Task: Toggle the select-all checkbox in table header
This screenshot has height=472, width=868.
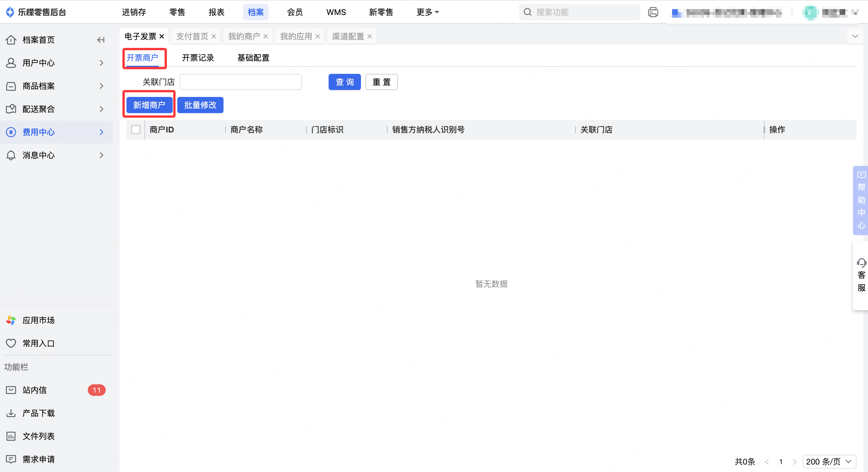Action: click(135, 130)
